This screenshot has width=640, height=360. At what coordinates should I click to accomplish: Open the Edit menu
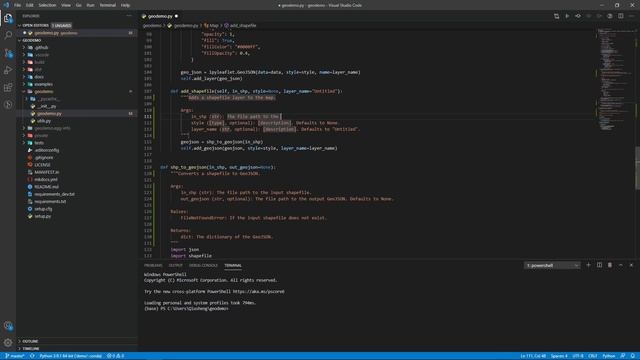click(30, 5)
